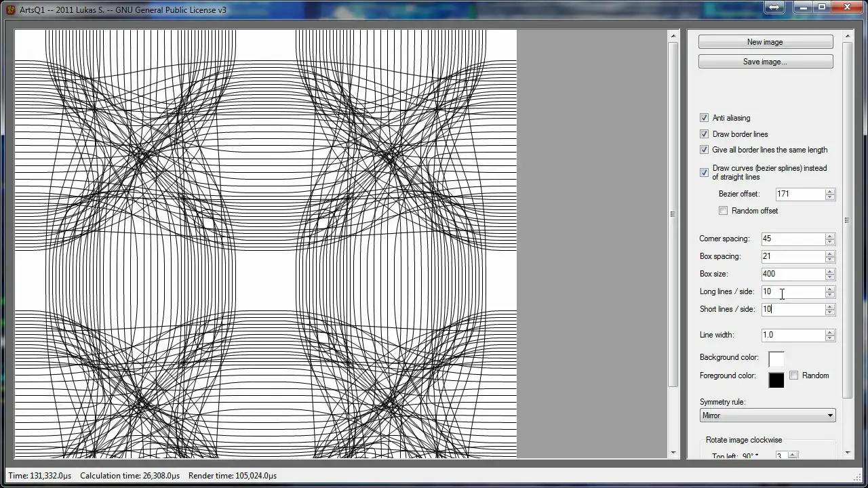
Task: Toggle Draw curves (bezier splines) option
Action: (704, 172)
